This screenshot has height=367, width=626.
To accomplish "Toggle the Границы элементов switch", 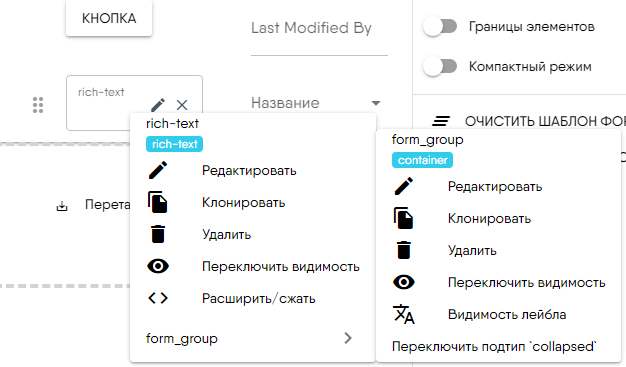I will click(440, 27).
